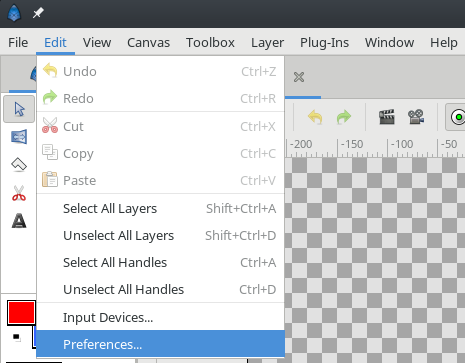The width and height of the screenshot is (465, 363).
Task: Select the Cutout scissors tool in toolbox
Action: point(19,193)
